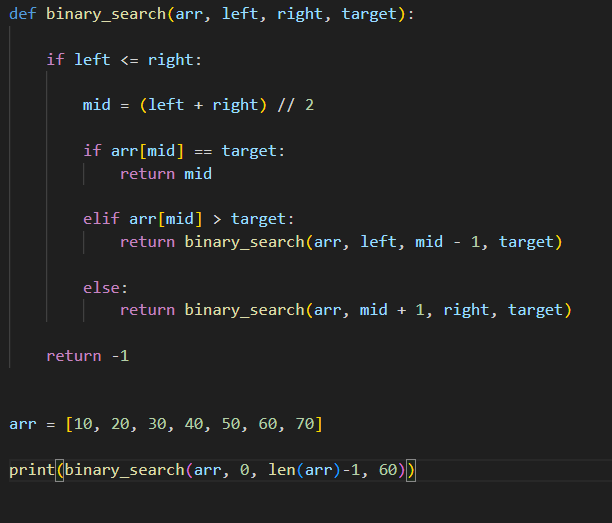Click the 'if left <= right' condition
The height and width of the screenshot is (523, 612).
point(123,60)
